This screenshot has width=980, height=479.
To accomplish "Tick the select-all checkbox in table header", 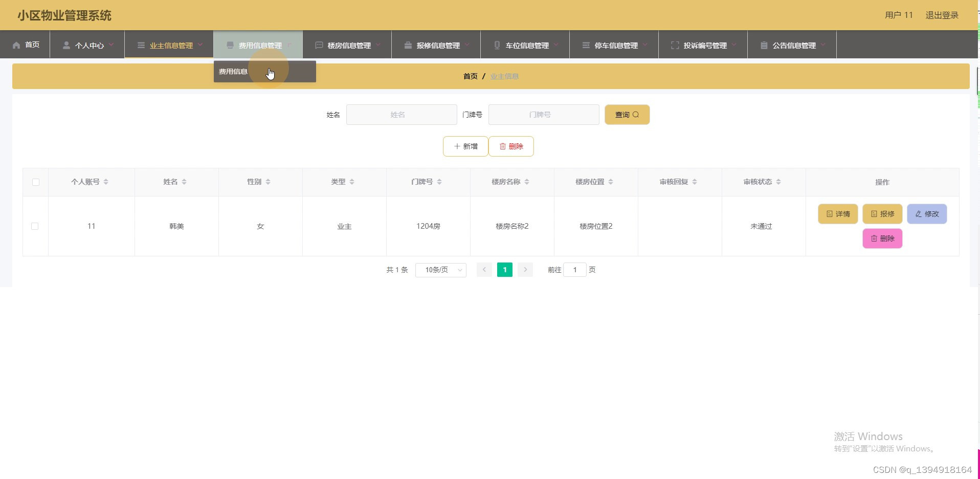I will click(x=36, y=182).
